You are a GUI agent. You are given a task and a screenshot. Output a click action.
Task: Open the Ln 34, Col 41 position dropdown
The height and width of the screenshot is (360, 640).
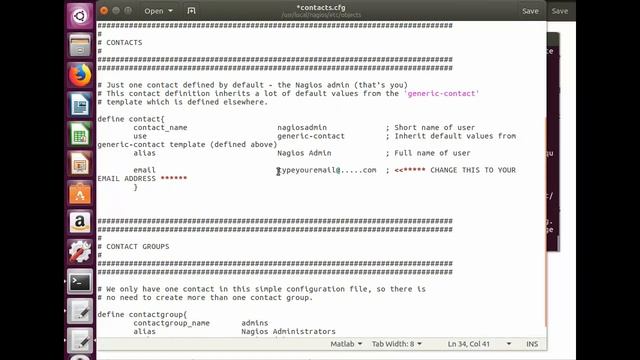click(479, 344)
